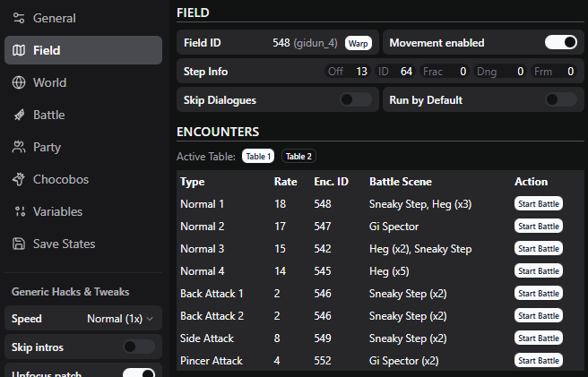This screenshot has width=588, height=377.
Task: Click the Battle Scene column header
Action: 401,182
